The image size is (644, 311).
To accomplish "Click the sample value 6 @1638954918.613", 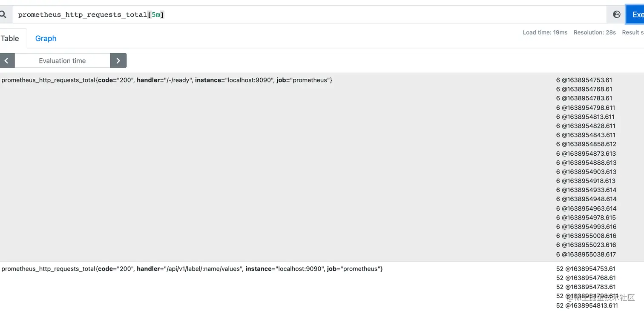I will pyautogui.click(x=586, y=181).
